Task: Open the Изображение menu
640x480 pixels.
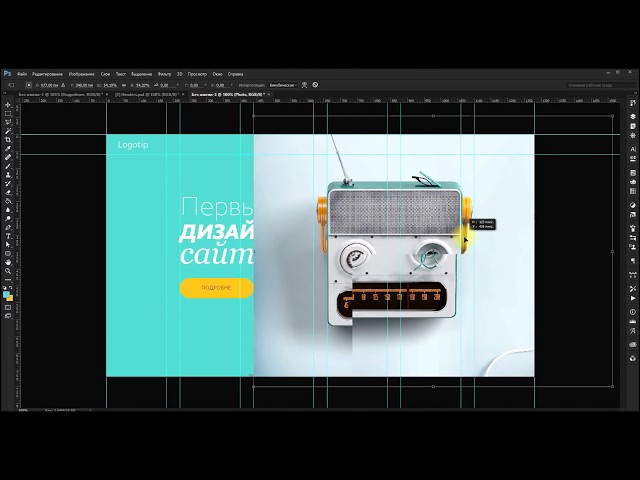Action: pyautogui.click(x=81, y=74)
